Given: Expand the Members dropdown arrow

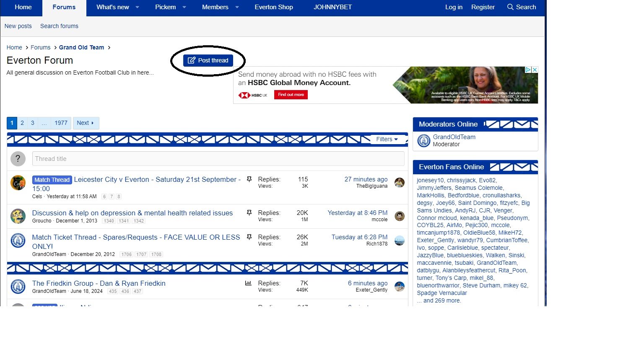Looking at the screenshot, I should (237, 7).
